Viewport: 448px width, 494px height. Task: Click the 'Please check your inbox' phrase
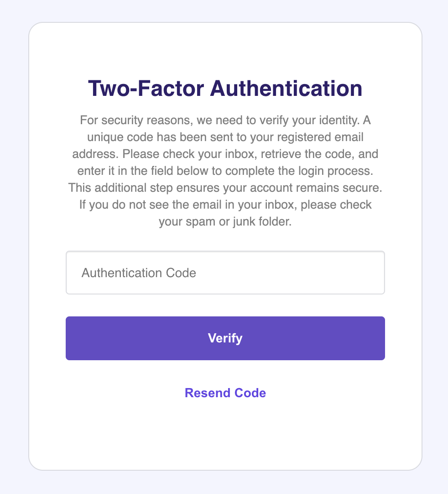coord(188,154)
